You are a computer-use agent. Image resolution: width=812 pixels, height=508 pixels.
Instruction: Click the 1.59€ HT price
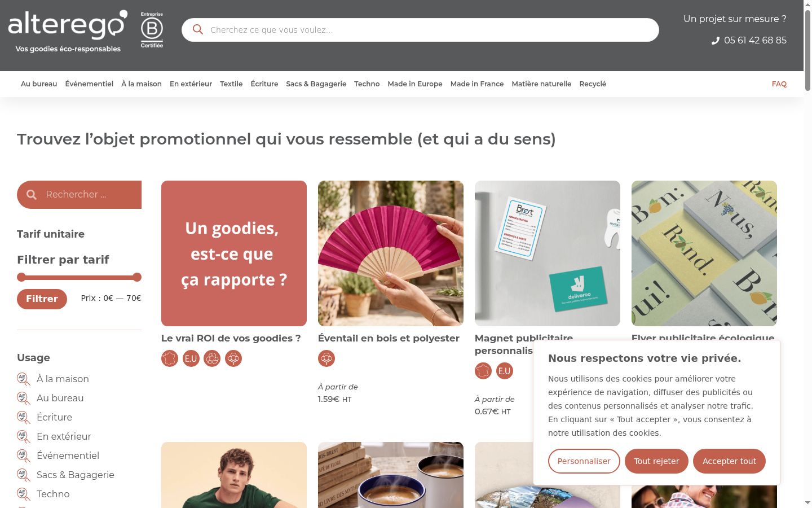pos(334,400)
